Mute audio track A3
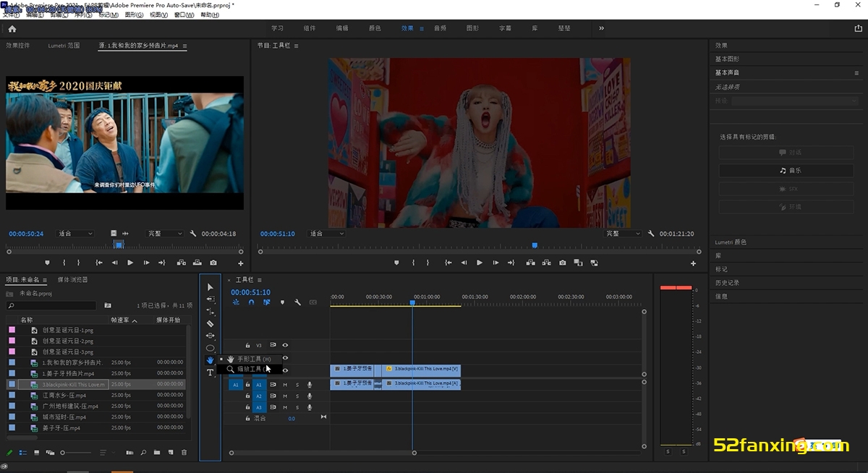Screen dimensions: 868x473 point(285,408)
